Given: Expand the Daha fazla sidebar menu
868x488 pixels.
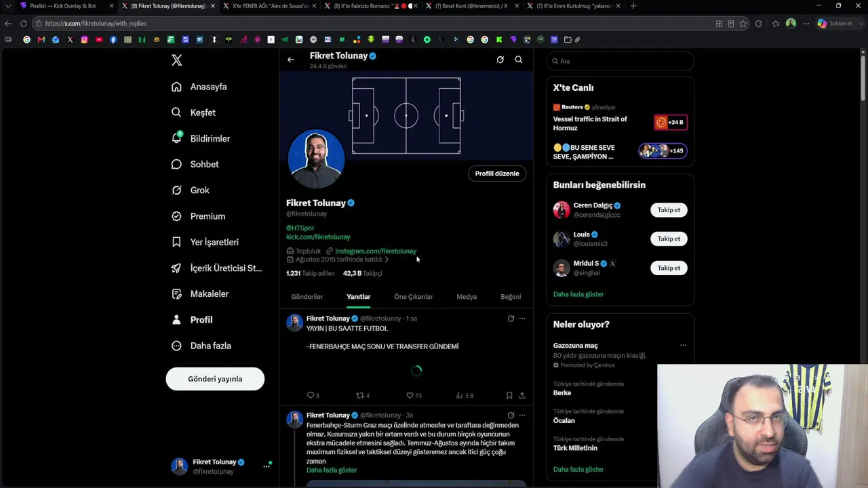Looking at the screenshot, I should click(201, 346).
